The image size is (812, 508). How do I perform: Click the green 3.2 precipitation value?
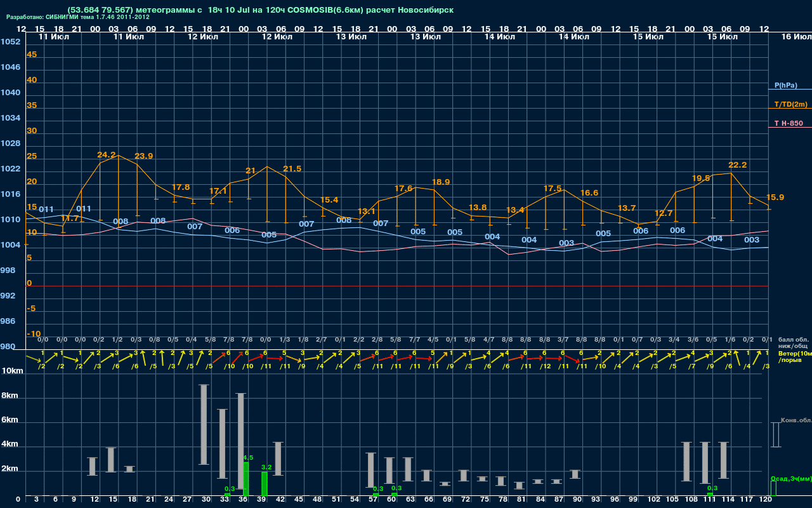tap(266, 467)
